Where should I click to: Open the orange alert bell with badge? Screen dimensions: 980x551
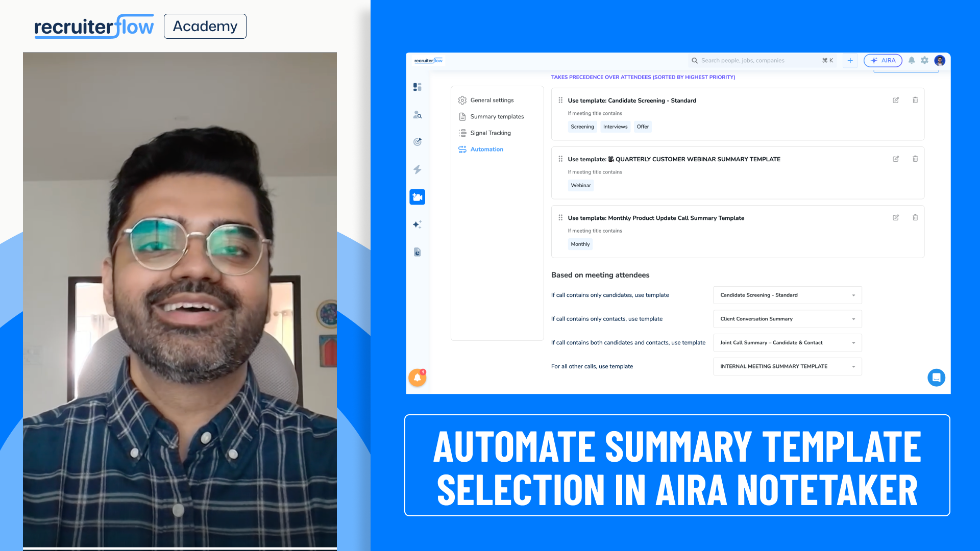pyautogui.click(x=417, y=378)
